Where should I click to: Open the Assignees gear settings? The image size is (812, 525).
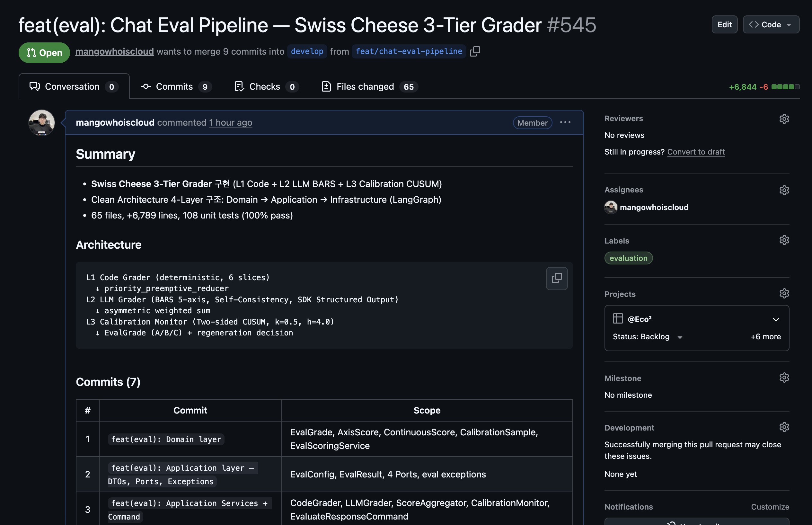tap(784, 190)
